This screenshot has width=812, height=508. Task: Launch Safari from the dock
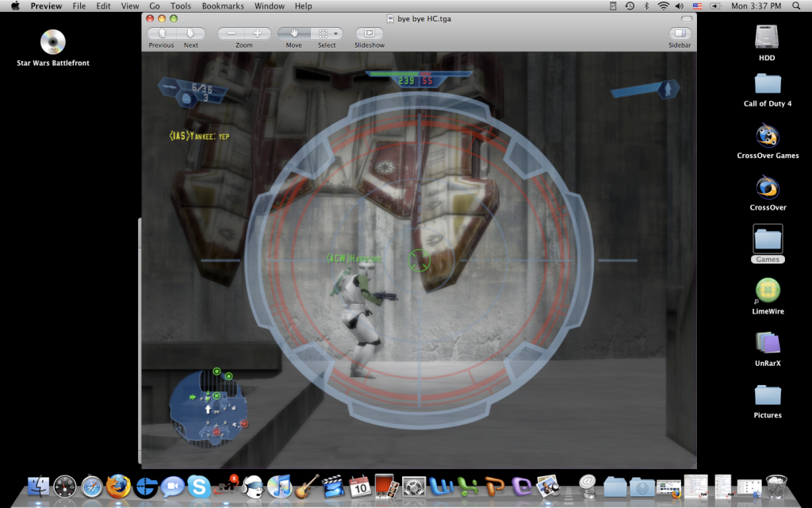click(x=92, y=487)
